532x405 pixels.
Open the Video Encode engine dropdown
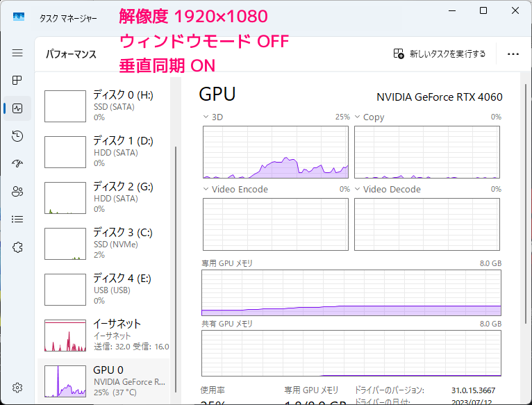tap(206, 189)
